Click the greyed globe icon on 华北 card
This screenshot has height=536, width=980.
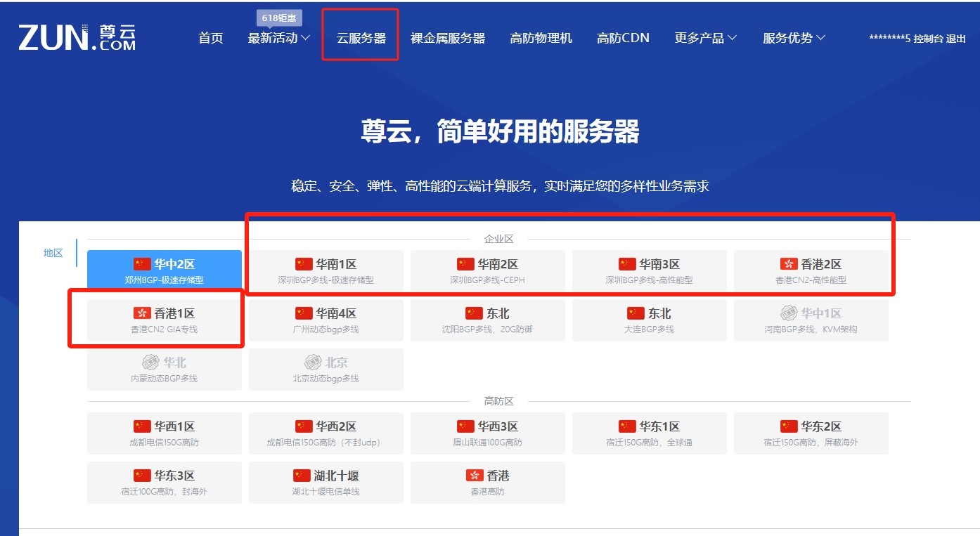point(151,362)
